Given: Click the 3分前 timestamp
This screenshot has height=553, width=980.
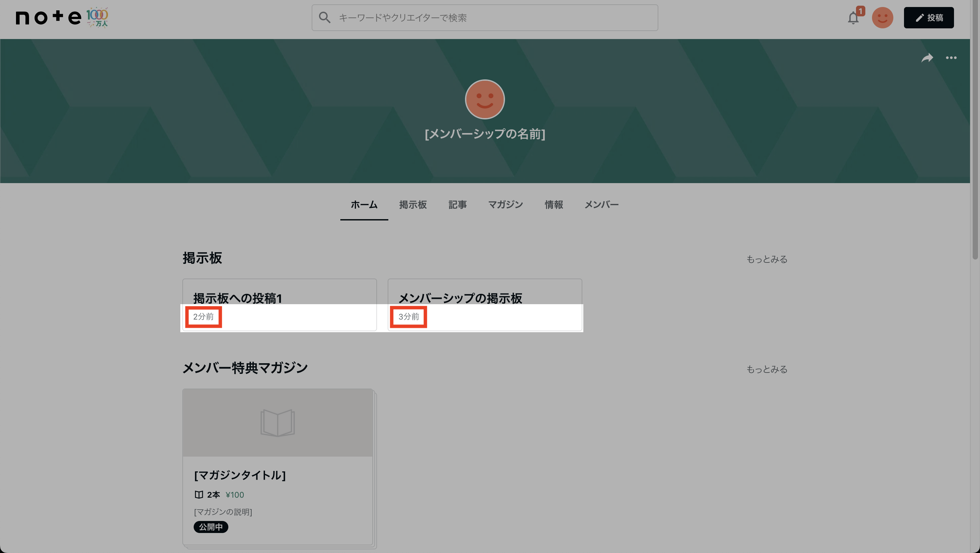Looking at the screenshot, I should [x=409, y=317].
